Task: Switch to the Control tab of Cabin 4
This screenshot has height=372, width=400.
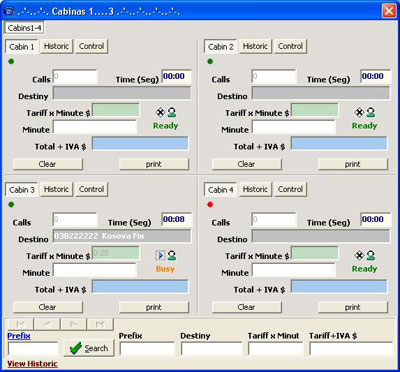Action: tap(290, 189)
